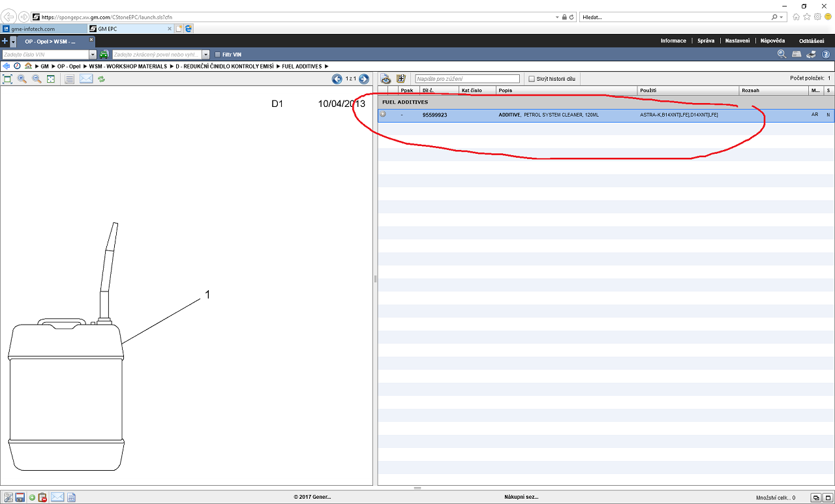
Task: Switch to the GM EPC browser tab
Action: coord(128,29)
